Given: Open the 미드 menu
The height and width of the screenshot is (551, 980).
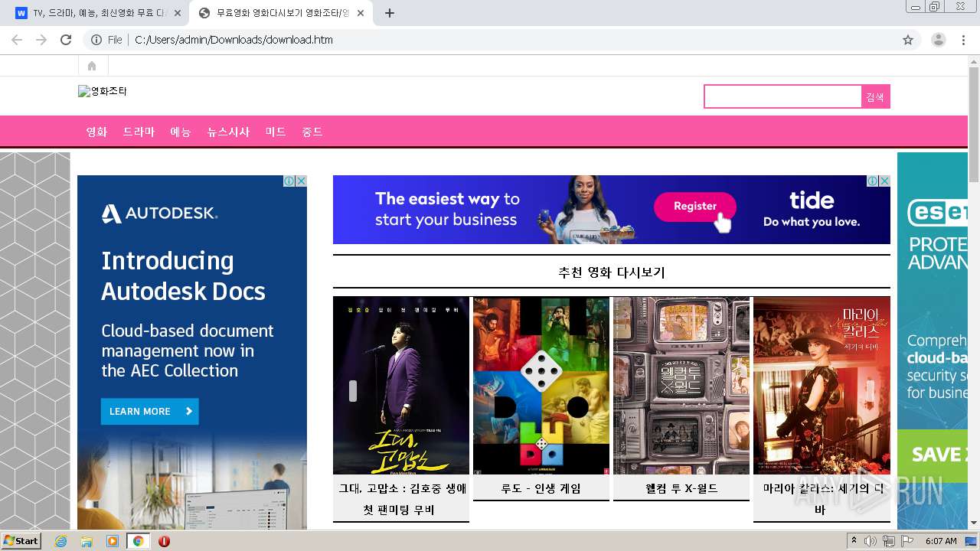Looking at the screenshot, I should pyautogui.click(x=276, y=132).
